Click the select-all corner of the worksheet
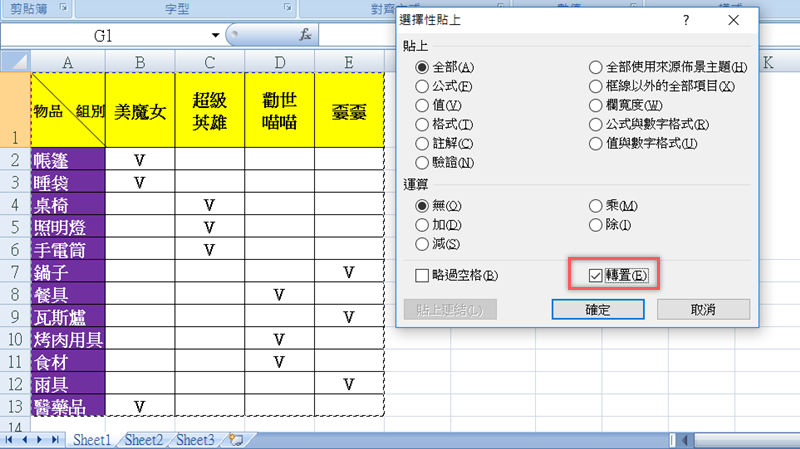Screen dimensions: 800x449 click(16, 61)
